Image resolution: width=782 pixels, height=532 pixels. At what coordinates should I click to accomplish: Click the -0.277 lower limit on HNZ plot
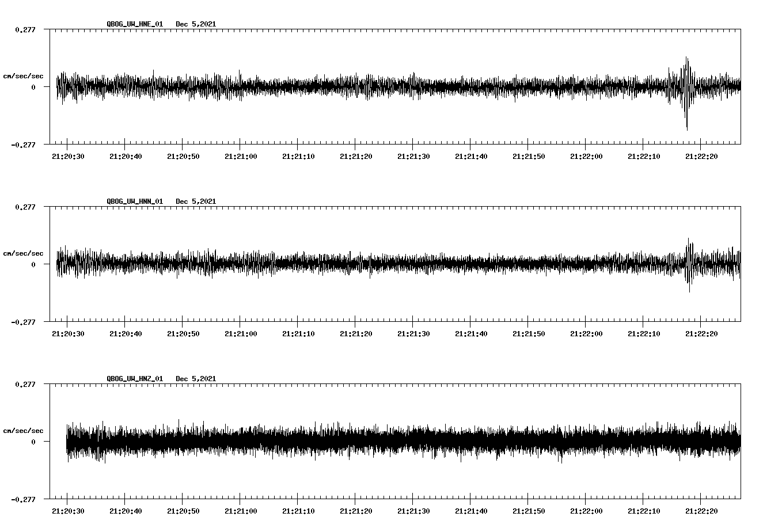tap(23, 499)
